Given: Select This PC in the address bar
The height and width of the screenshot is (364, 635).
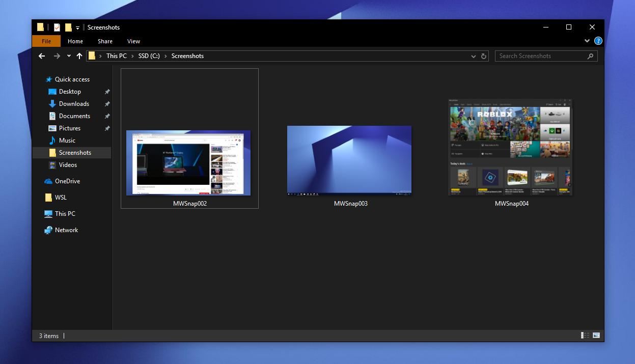Looking at the screenshot, I should pos(117,56).
